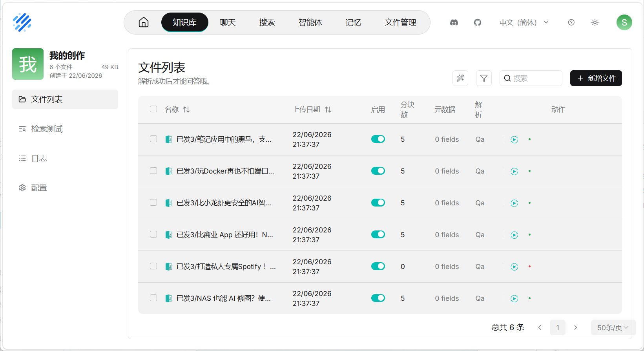Focus the 搜索 file search field
Viewport: 644px width, 351px height.
point(531,78)
